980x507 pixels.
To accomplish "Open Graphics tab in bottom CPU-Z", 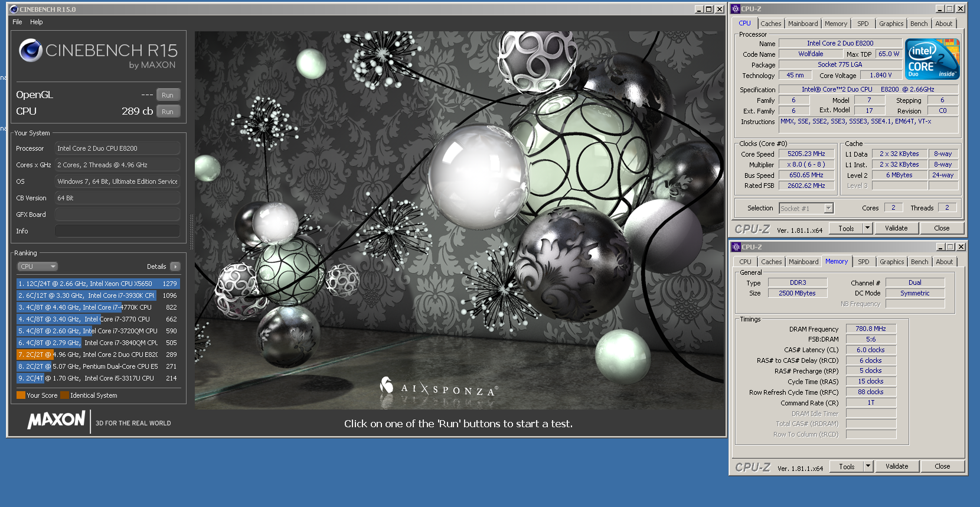I will click(x=891, y=262).
